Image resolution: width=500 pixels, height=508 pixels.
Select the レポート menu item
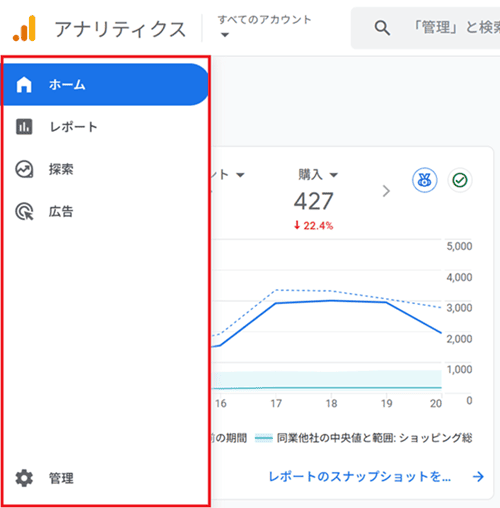pos(105,127)
